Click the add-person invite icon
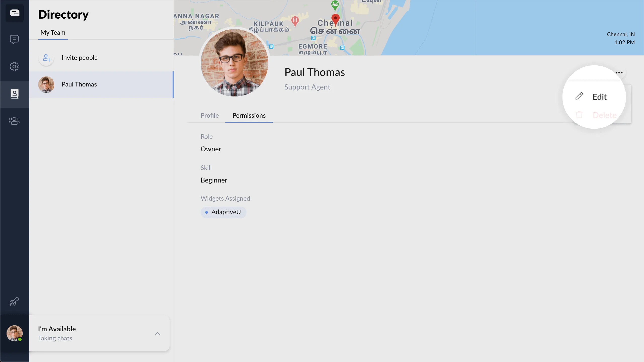 [x=47, y=58]
